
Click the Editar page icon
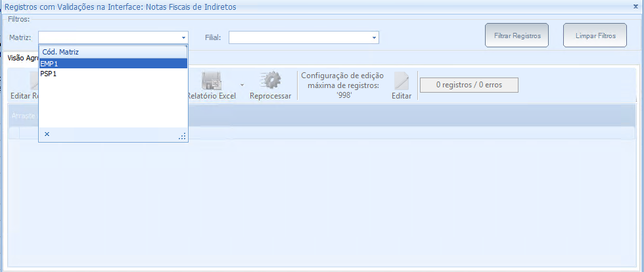pyautogui.click(x=402, y=81)
